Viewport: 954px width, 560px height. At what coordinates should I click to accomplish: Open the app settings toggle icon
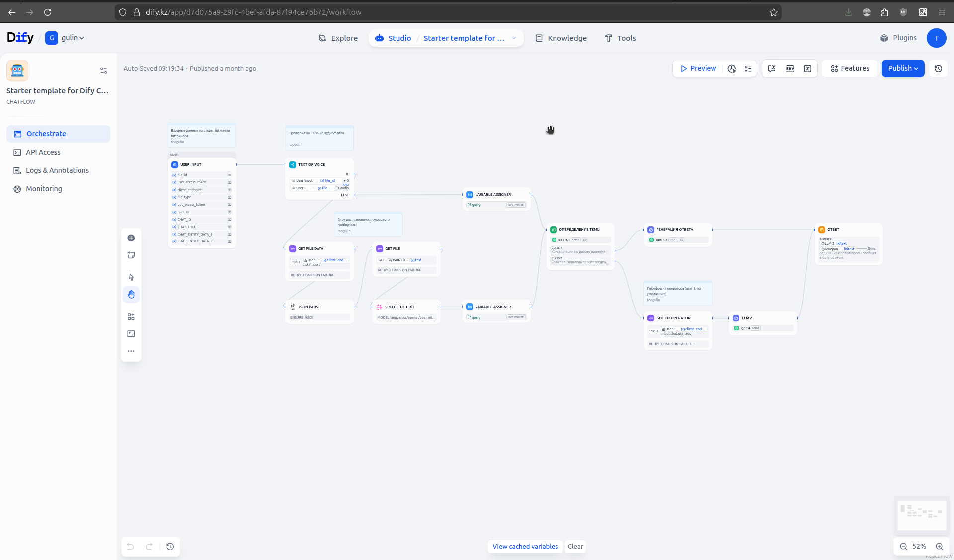[x=103, y=71]
